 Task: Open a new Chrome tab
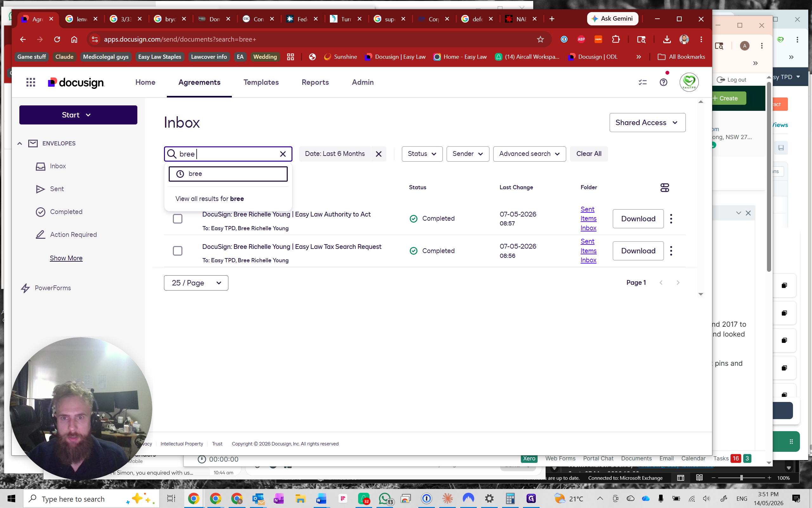click(x=552, y=19)
